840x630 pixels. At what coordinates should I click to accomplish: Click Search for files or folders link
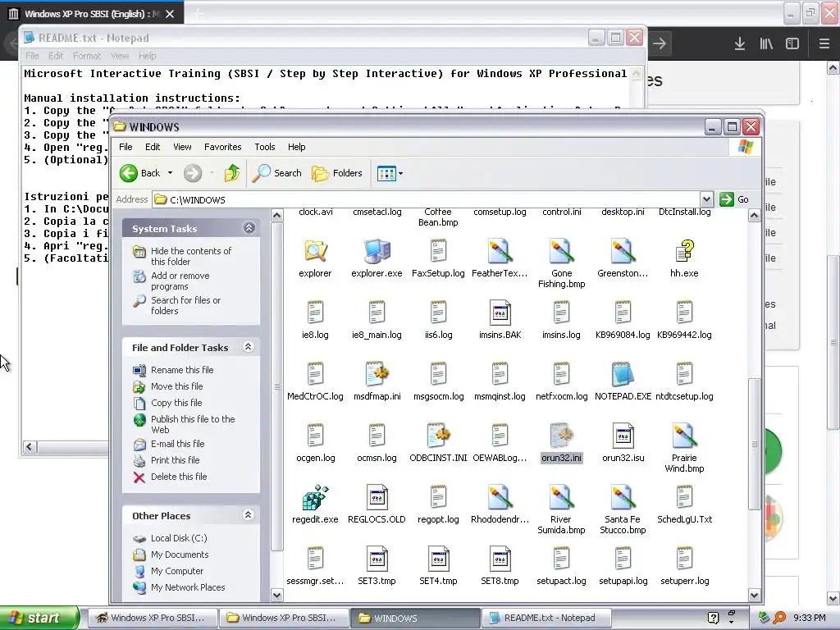coord(185,305)
